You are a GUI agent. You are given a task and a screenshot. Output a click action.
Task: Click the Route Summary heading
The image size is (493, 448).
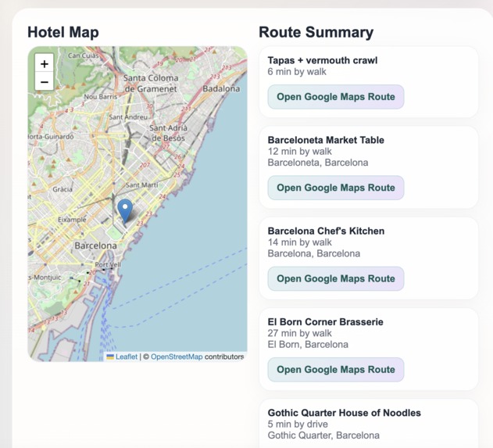[316, 32]
